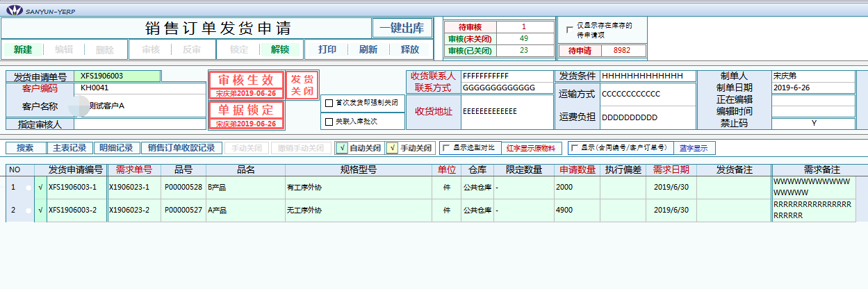Click 新建 to create a new request
This screenshot has width=868, height=289.
(x=23, y=49)
